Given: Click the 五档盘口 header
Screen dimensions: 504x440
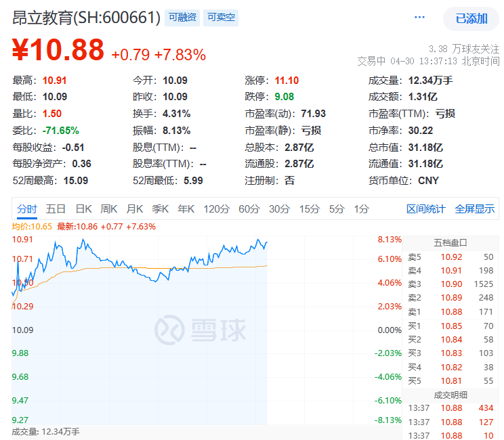Looking at the screenshot, I should [x=450, y=243].
